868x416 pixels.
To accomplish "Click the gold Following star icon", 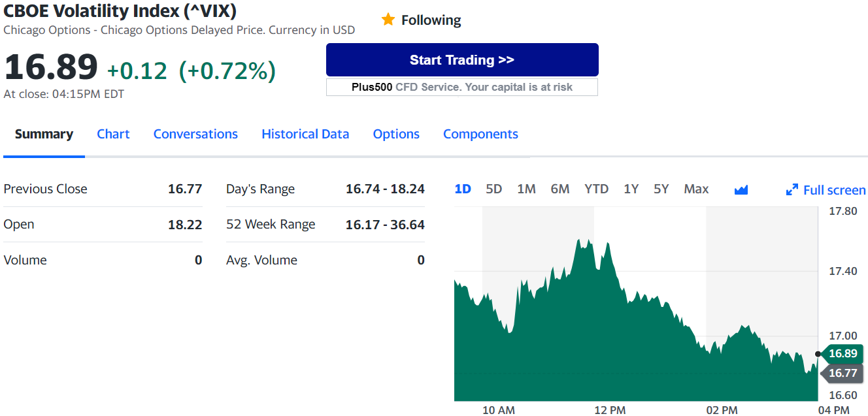I will click(x=388, y=20).
